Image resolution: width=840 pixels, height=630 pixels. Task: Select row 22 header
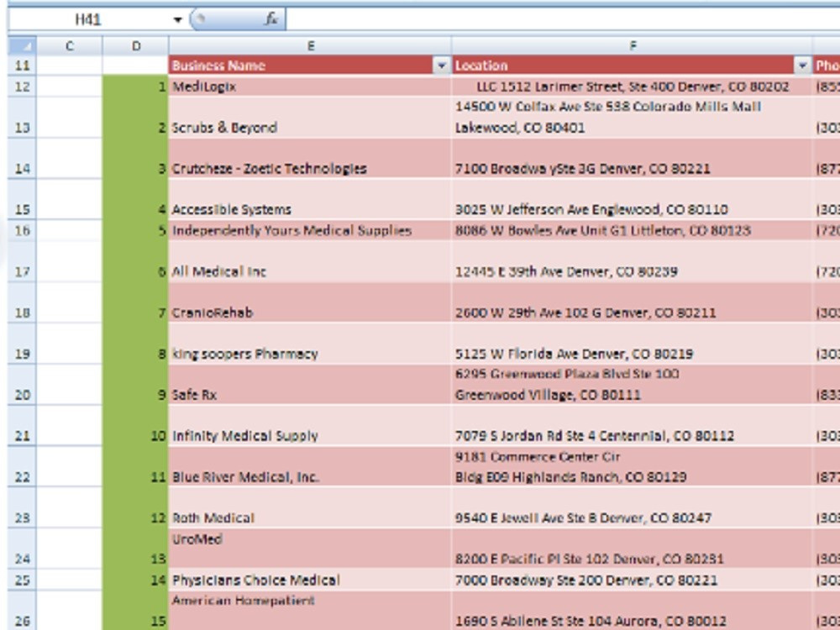tap(22, 466)
